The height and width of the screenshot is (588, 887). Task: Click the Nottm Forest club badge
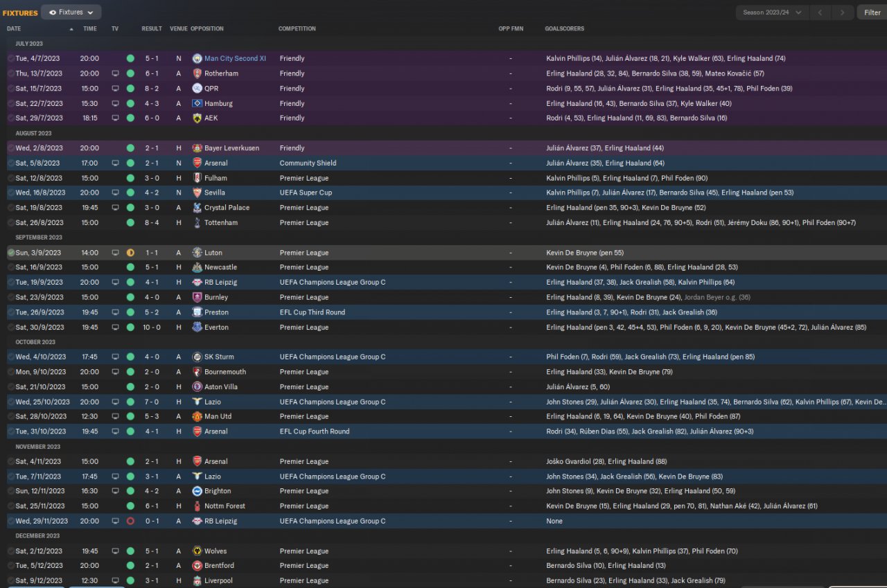[197, 506]
